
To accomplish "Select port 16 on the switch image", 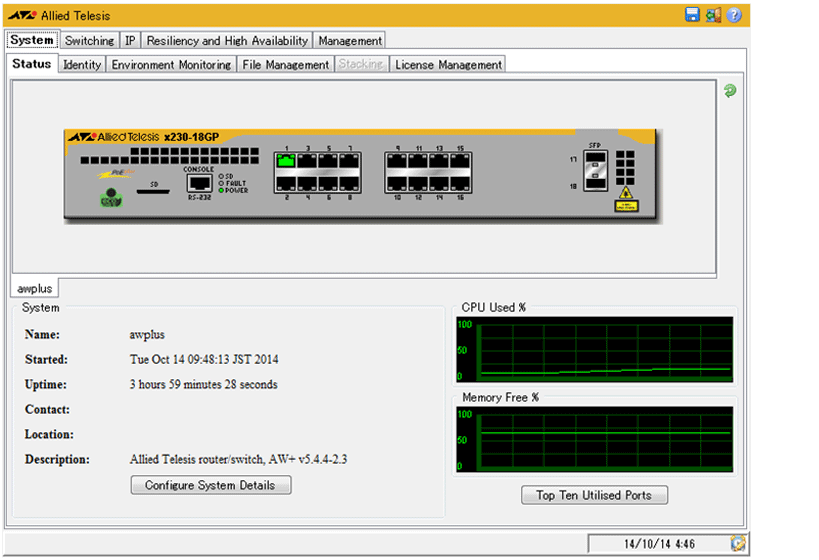I will point(460,183).
